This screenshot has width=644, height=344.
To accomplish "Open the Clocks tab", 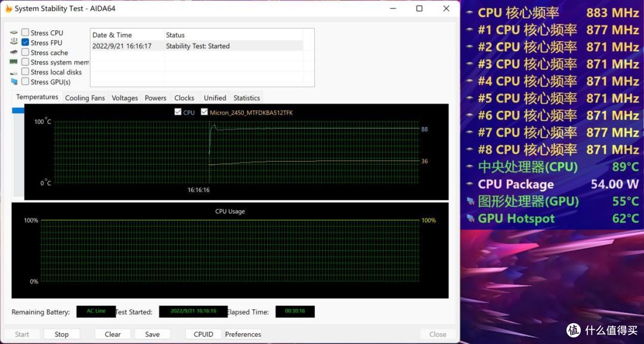I will 184,98.
